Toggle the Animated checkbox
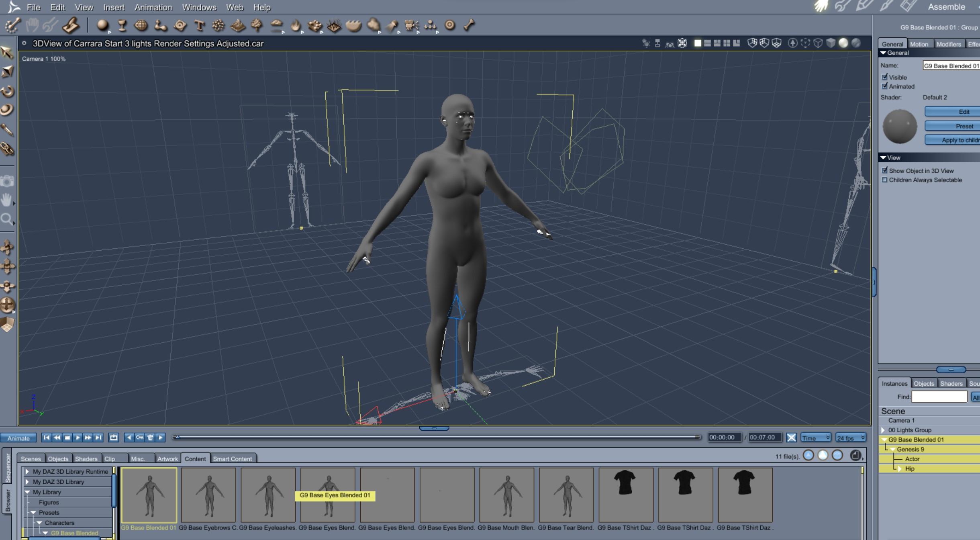Viewport: 980px width, 540px height. (x=884, y=86)
